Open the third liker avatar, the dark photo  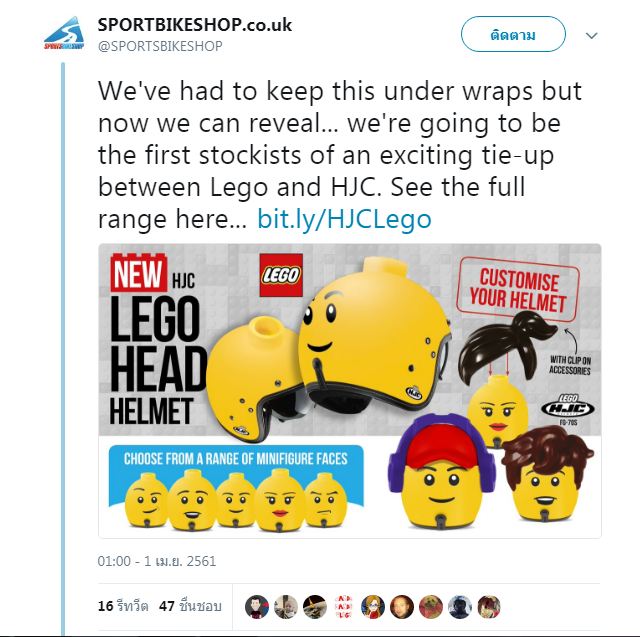click(315, 607)
